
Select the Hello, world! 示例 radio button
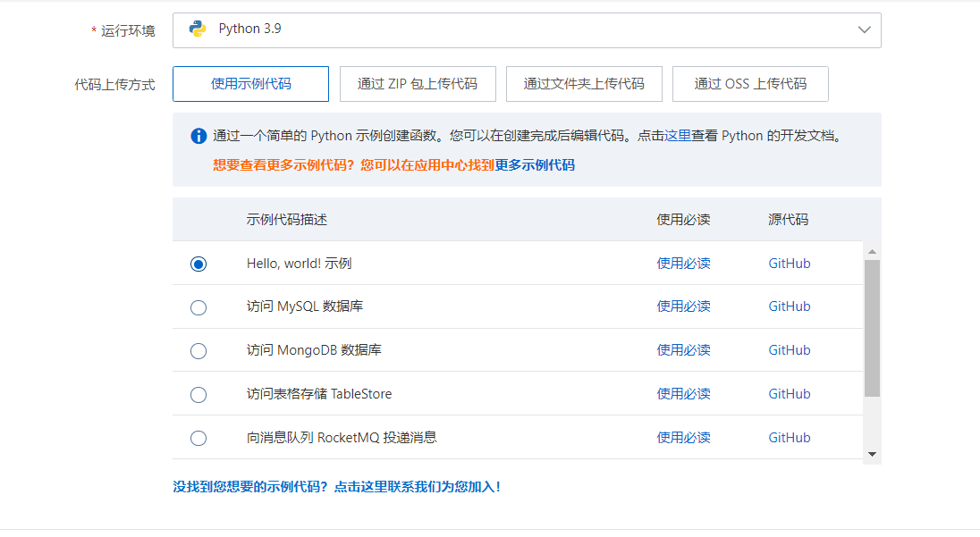pyautogui.click(x=198, y=263)
